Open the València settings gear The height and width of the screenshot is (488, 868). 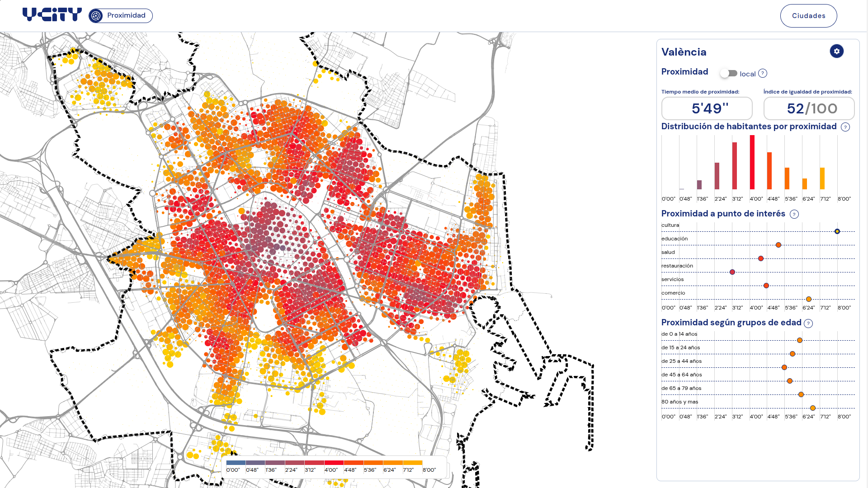pyautogui.click(x=837, y=51)
